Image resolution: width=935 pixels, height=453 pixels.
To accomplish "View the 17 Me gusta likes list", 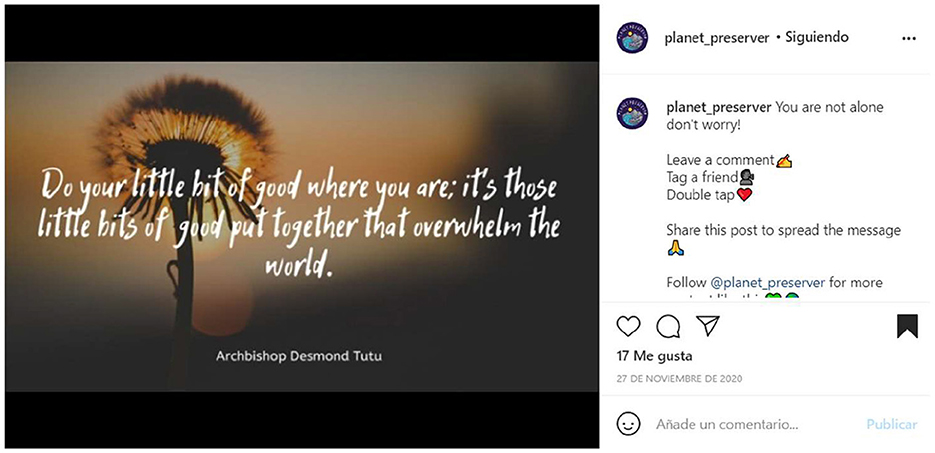I will click(654, 356).
